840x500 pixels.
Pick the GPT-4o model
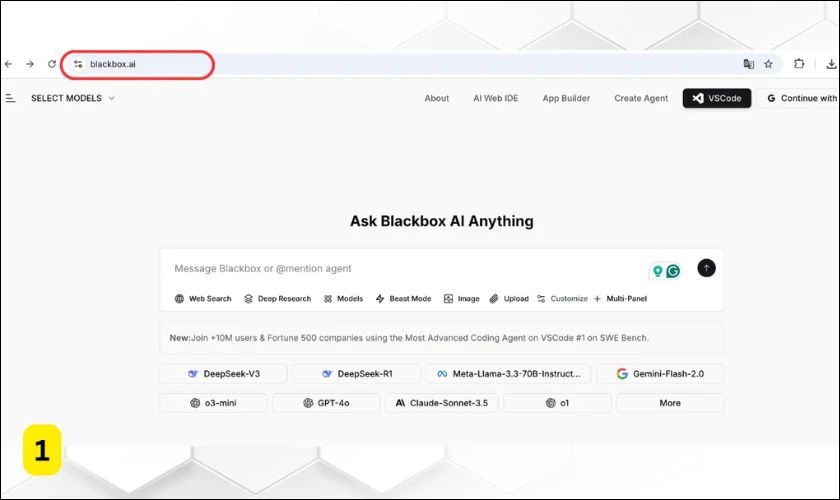click(326, 403)
